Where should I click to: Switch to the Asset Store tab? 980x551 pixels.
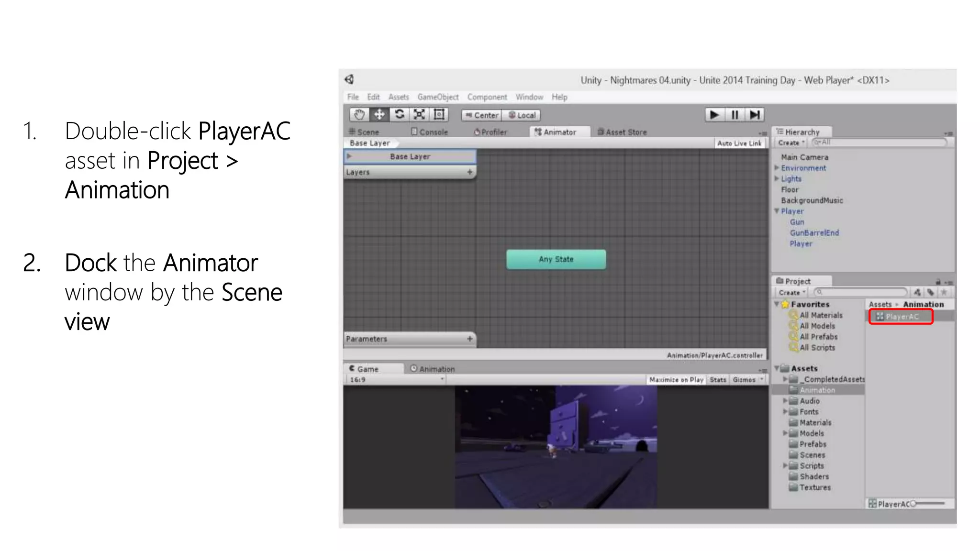pyautogui.click(x=622, y=132)
